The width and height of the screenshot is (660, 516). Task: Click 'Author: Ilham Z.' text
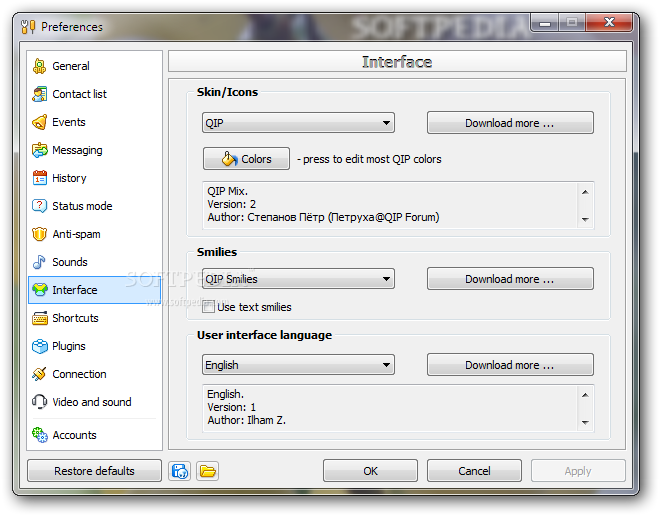tap(247, 420)
